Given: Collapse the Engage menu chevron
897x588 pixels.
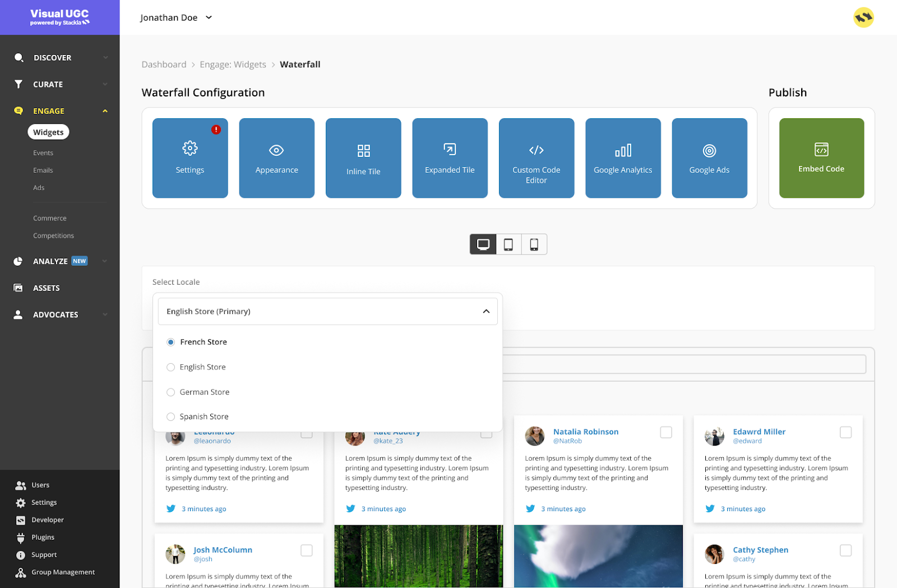Looking at the screenshot, I should pyautogui.click(x=105, y=111).
